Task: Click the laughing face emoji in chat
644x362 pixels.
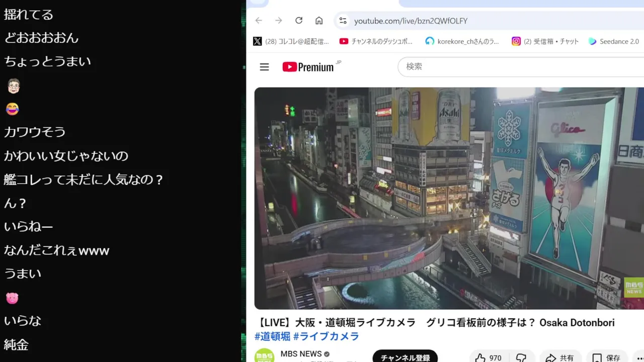Action: (x=12, y=109)
